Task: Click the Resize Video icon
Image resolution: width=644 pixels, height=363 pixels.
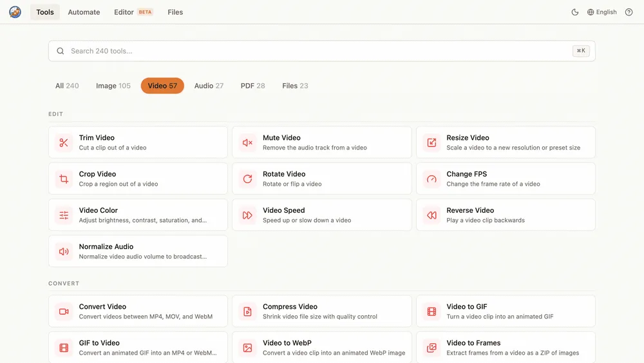Action: point(431,142)
